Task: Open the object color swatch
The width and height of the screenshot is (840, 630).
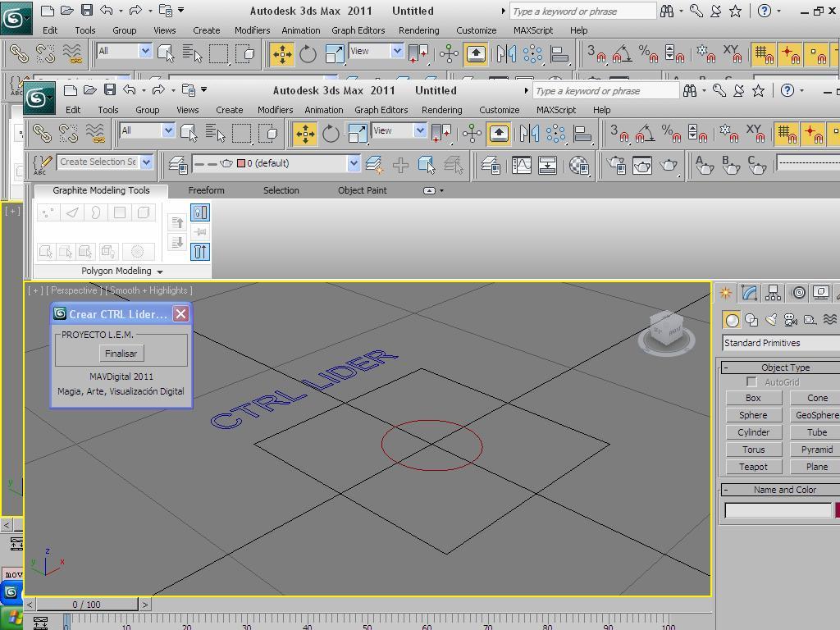Action: coord(838,510)
